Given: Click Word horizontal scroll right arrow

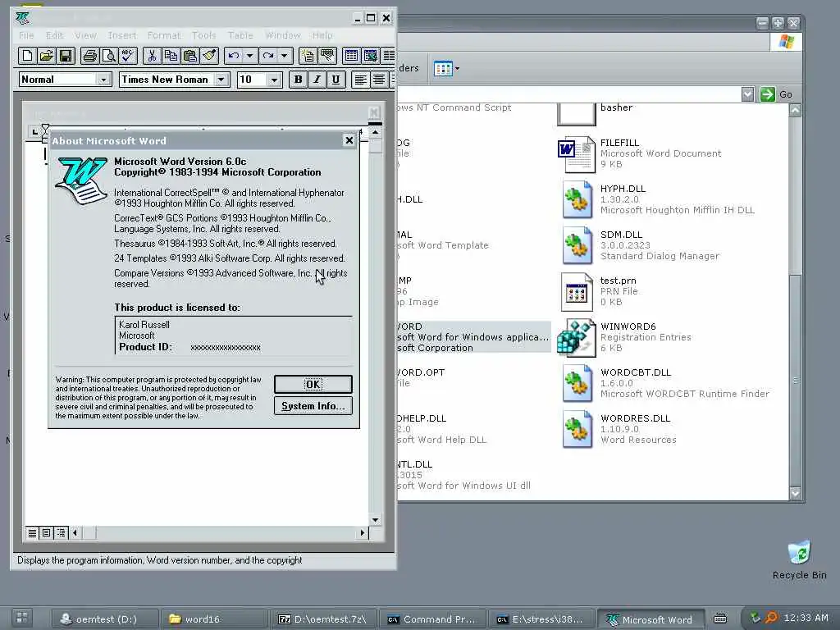Looking at the screenshot, I should pyautogui.click(x=363, y=533).
